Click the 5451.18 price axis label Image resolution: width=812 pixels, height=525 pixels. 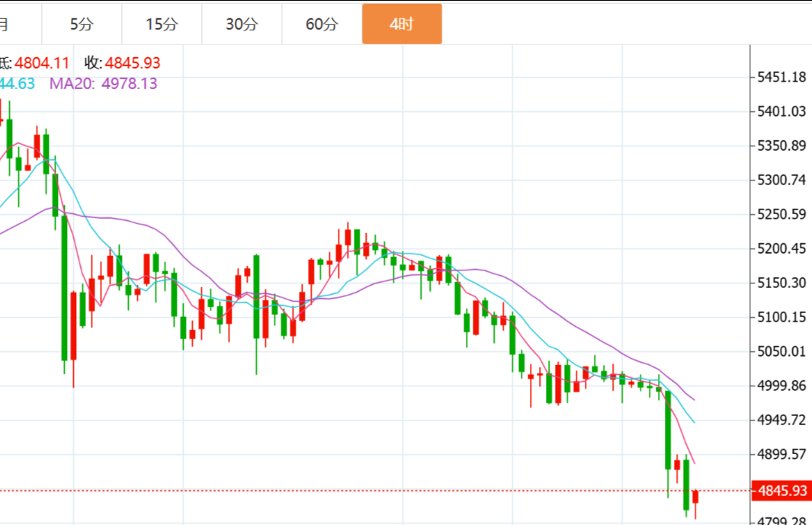[x=781, y=77]
